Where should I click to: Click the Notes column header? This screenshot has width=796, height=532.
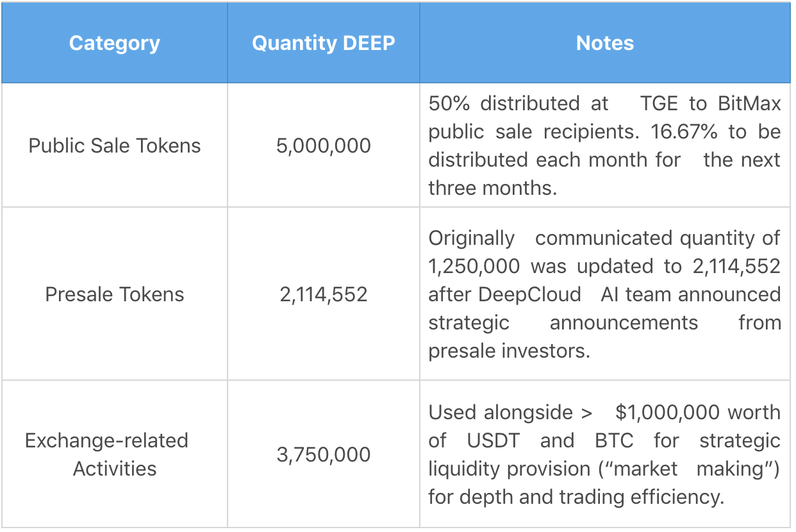(605, 44)
